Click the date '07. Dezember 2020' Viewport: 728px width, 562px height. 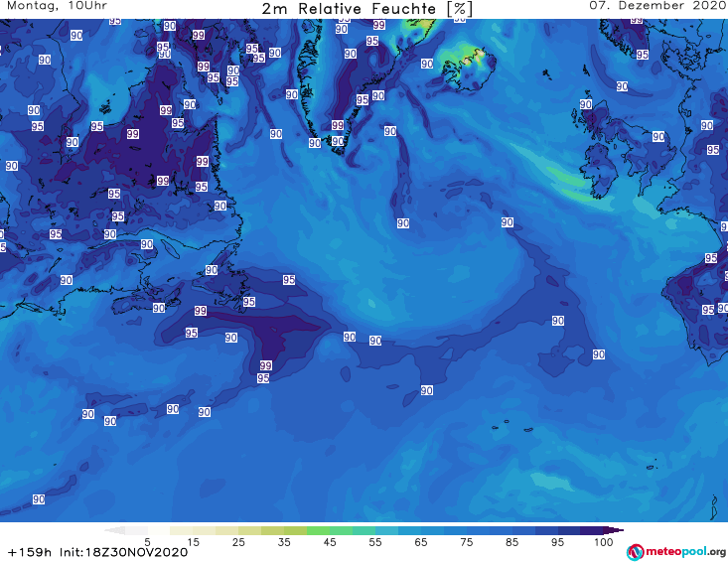(x=657, y=6)
